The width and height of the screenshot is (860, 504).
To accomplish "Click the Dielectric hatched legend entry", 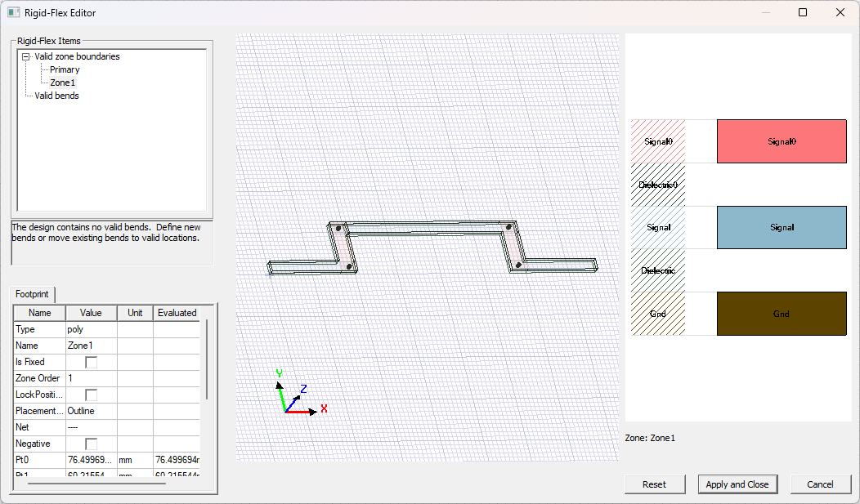I will point(658,270).
